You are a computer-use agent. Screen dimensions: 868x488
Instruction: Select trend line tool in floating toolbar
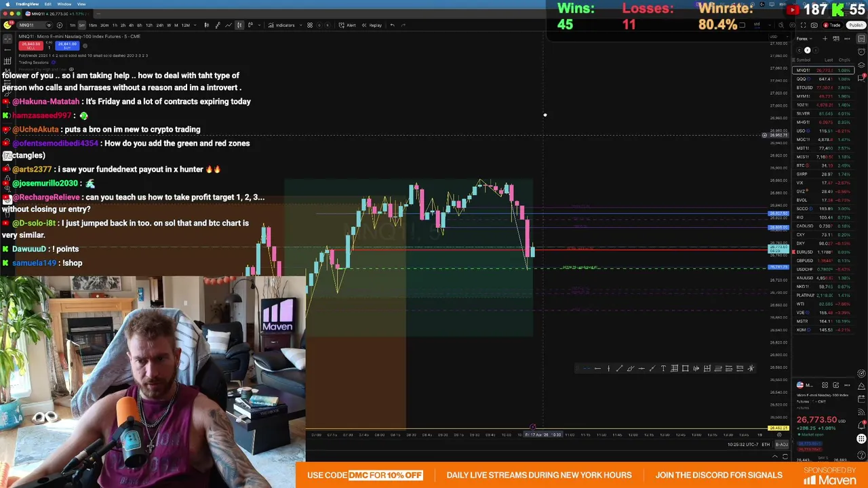point(619,369)
